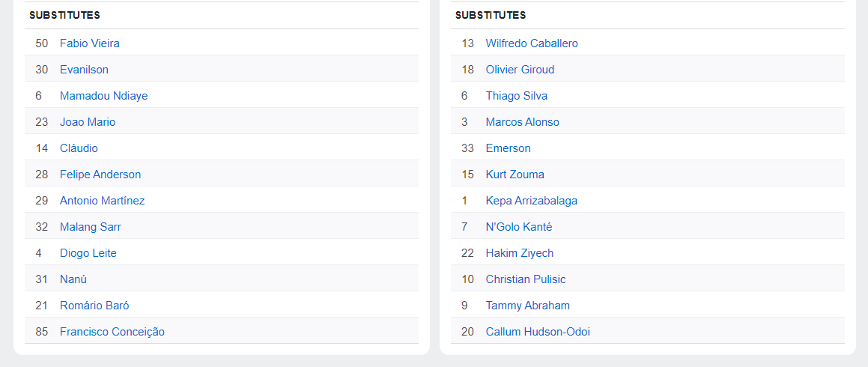The width and height of the screenshot is (868, 367).
Task: Open Olivier Giroud's player page
Action: [x=520, y=70]
